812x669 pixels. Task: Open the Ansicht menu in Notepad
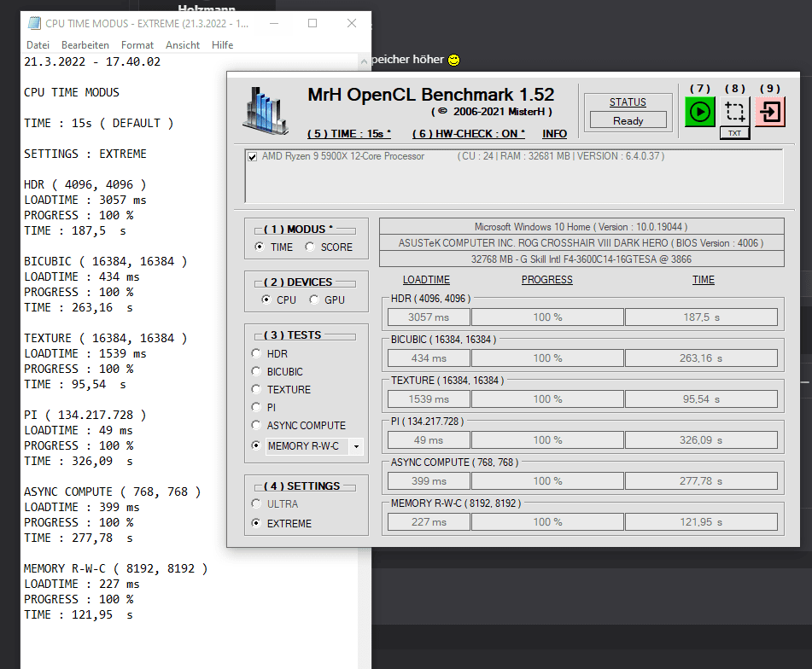tap(182, 45)
